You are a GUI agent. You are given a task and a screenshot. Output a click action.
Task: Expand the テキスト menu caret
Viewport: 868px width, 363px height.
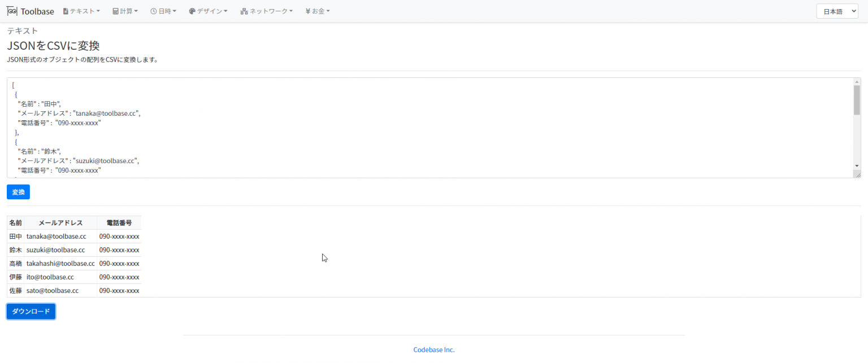point(98,11)
